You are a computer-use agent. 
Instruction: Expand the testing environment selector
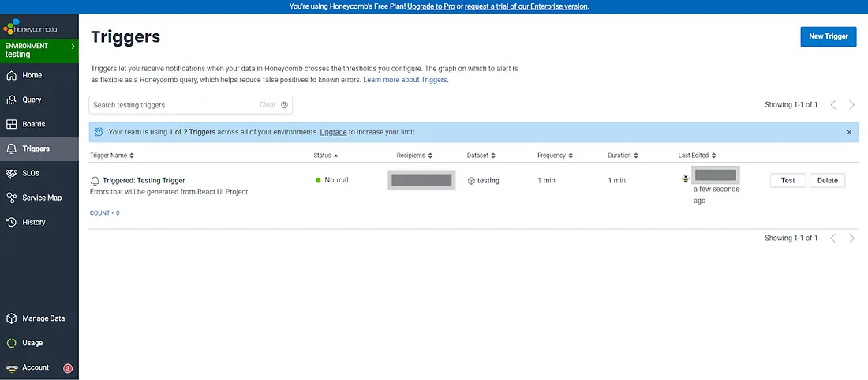click(73, 47)
